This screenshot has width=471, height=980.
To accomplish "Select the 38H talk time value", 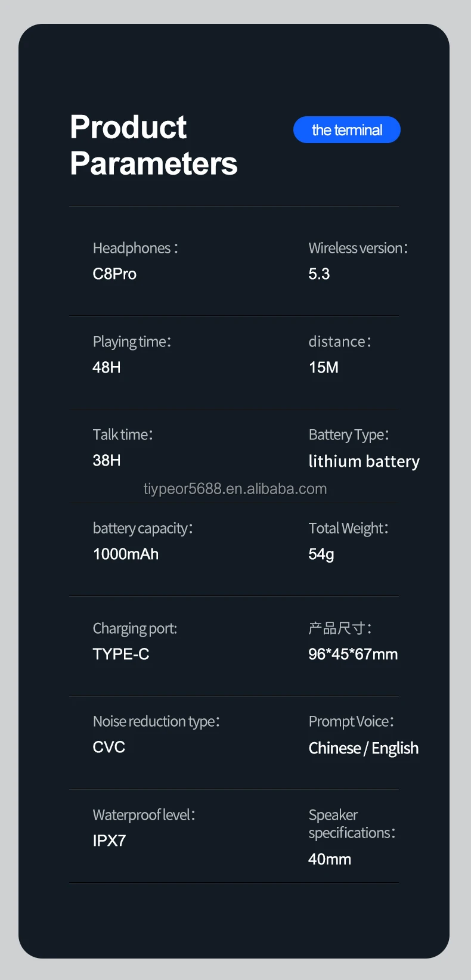I will [107, 460].
